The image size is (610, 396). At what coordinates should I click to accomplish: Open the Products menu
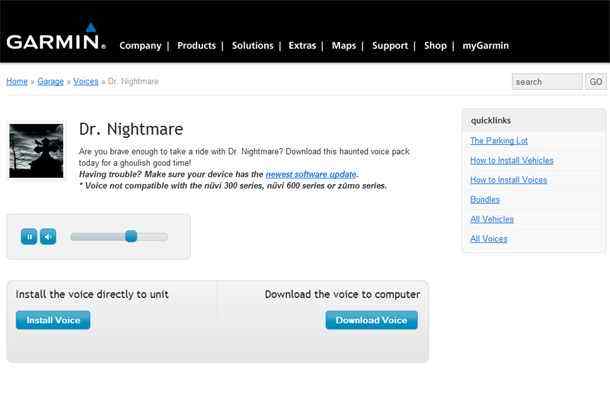tap(196, 46)
